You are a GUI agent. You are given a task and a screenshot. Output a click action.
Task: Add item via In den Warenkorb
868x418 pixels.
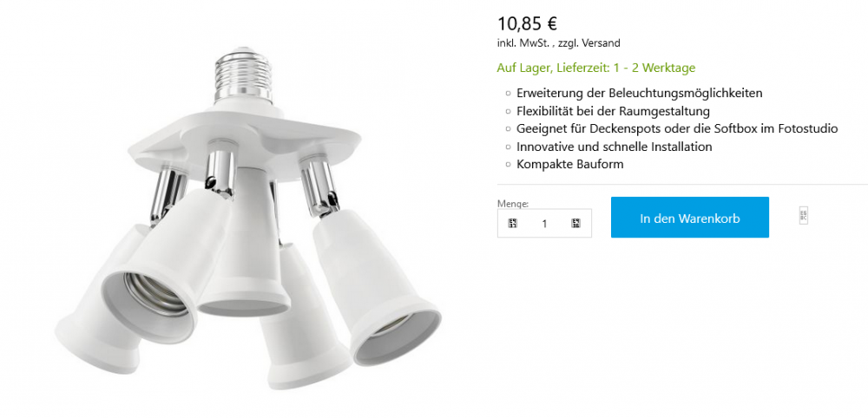(x=690, y=218)
